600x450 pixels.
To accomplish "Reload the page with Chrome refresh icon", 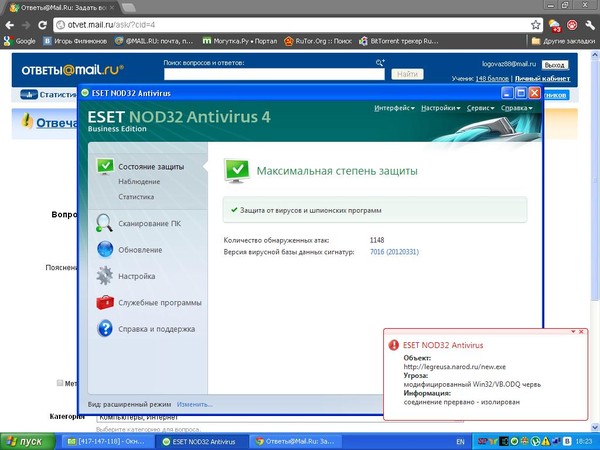I will pyautogui.click(x=42, y=25).
